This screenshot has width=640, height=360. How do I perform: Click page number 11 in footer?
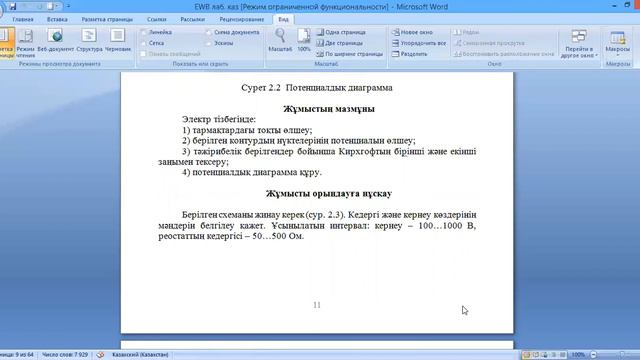click(317, 305)
